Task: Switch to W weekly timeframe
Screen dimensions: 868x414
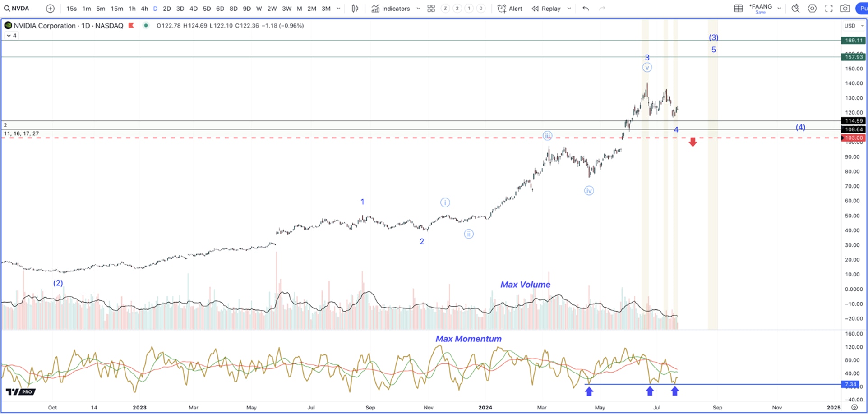Action: tap(259, 9)
